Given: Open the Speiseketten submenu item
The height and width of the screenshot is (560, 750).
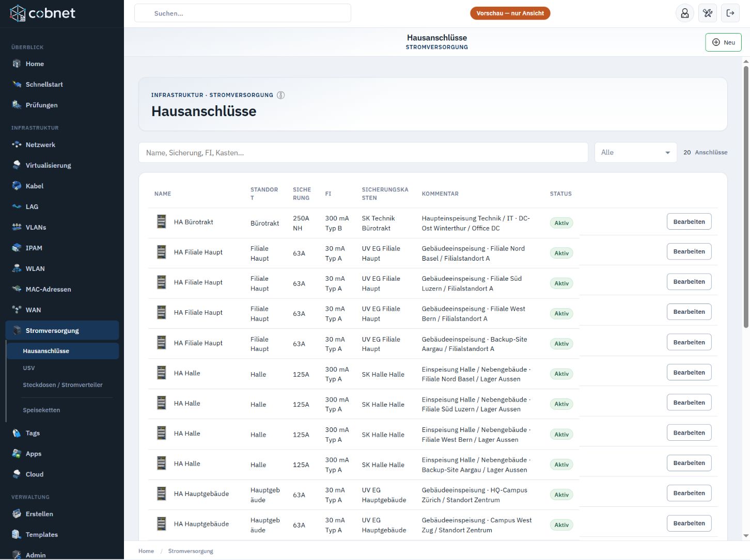Looking at the screenshot, I should pos(41,410).
